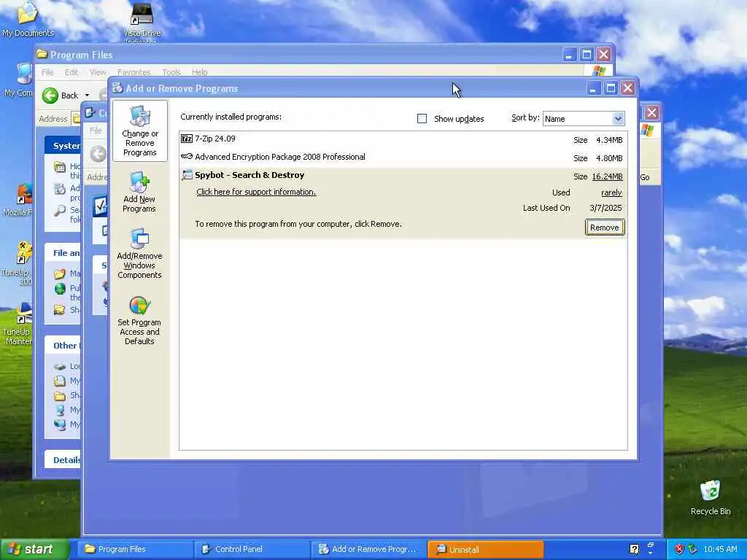Enable the Show updates checkbox

[422, 119]
